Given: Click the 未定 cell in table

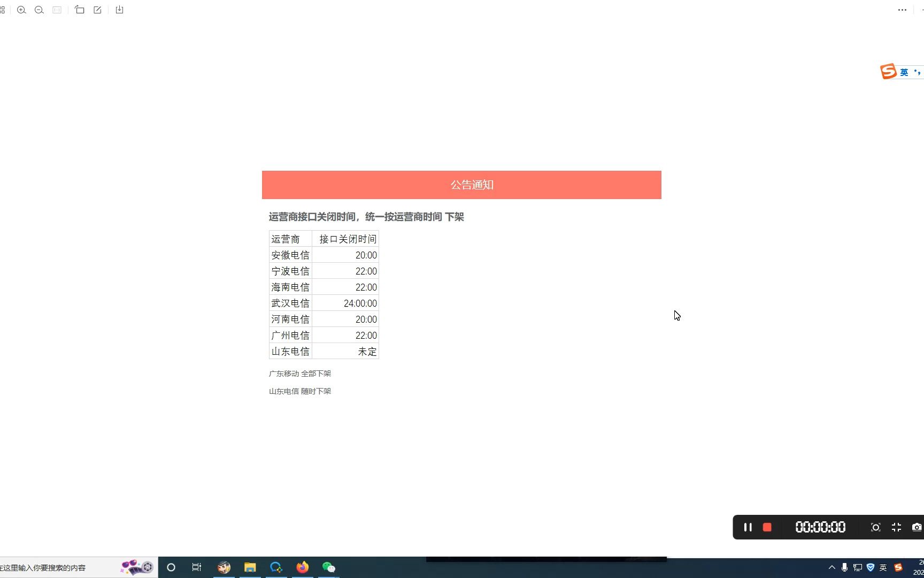Looking at the screenshot, I should click(345, 351).
